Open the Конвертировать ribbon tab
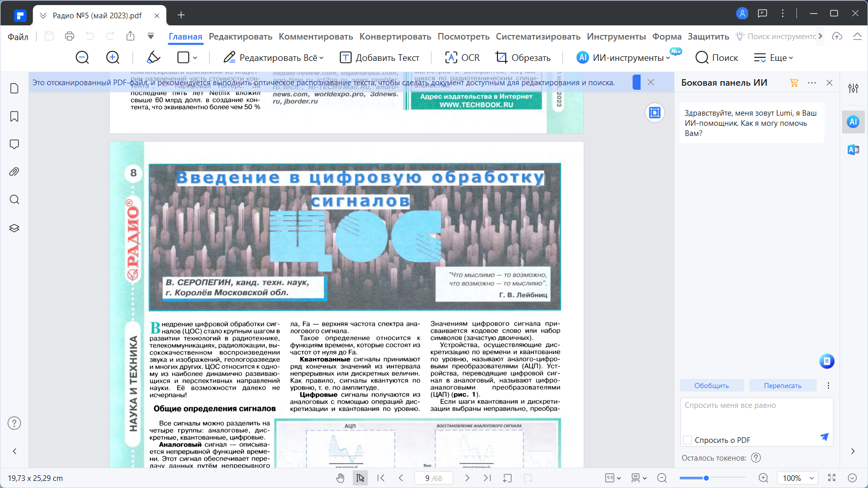 click(395, 37)
